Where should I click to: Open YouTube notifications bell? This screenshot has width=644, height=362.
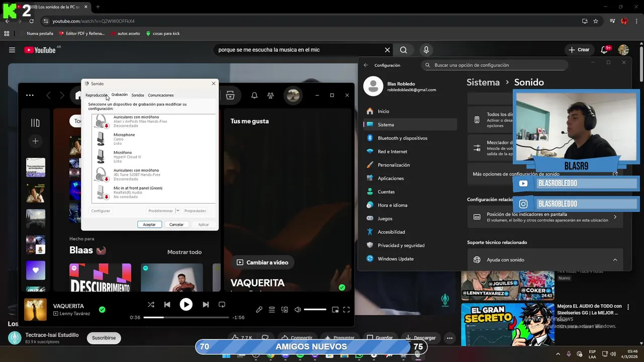click(605, 50)
